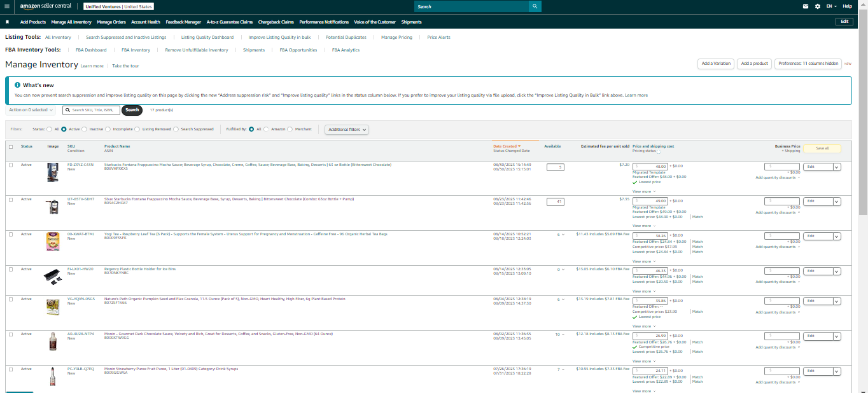Click Match beside Lowest price $48.90
The height and width of the screenshot is (393, 868).
click(697, 217)
